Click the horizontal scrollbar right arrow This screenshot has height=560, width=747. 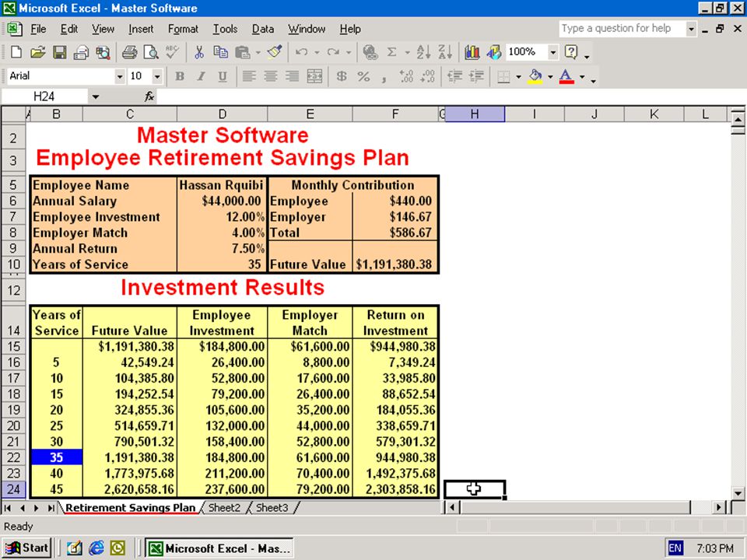[x=719, y=508]
